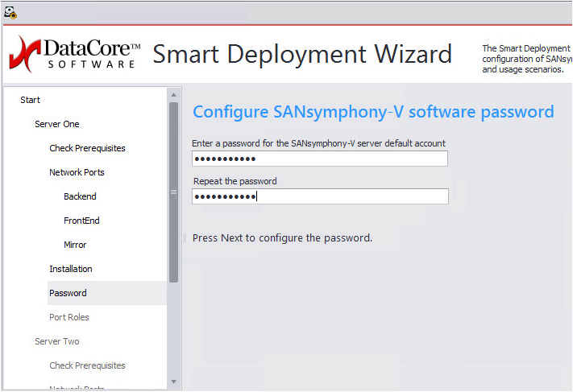Click the sidebar vertical scrollbar thumb

pos(173,192)
